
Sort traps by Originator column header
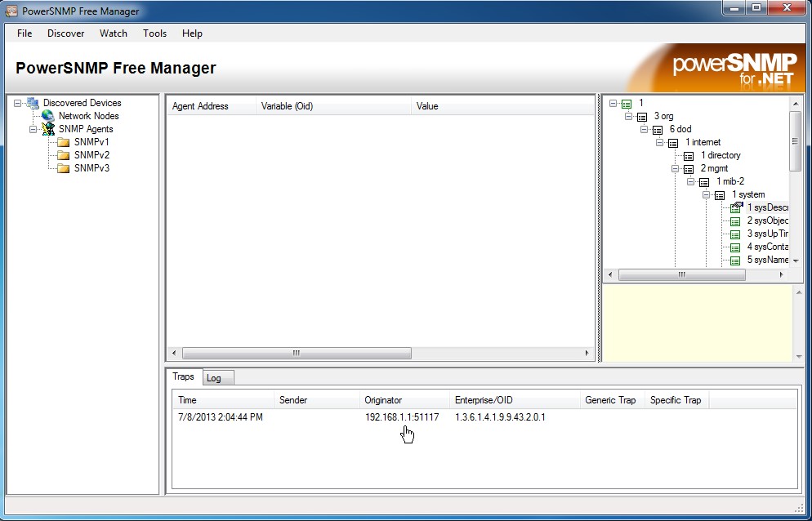pyautogui.click(x=404, y=400)
